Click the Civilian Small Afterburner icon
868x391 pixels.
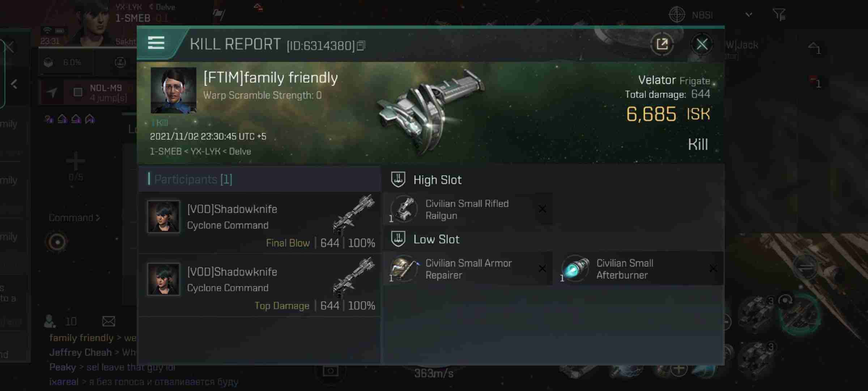point(575,269)
